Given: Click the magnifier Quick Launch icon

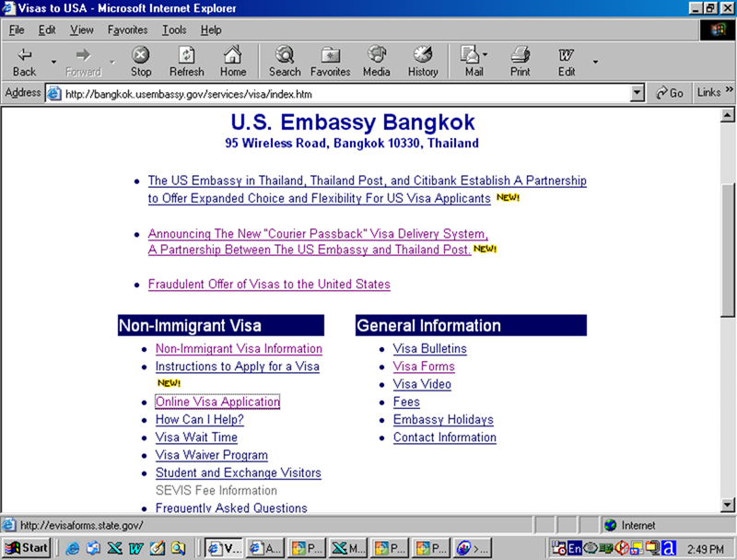Looking at the screenshot, I should tap(178, 548).
